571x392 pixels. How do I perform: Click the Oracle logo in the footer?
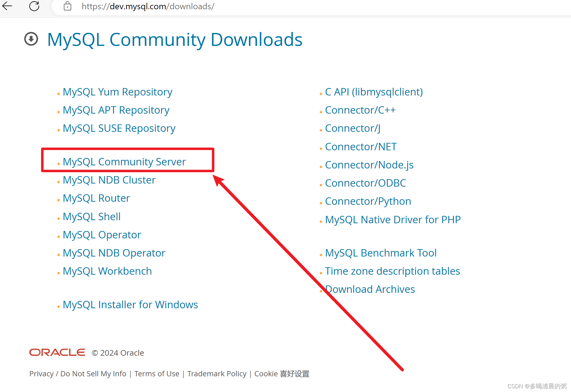point(57,352)
